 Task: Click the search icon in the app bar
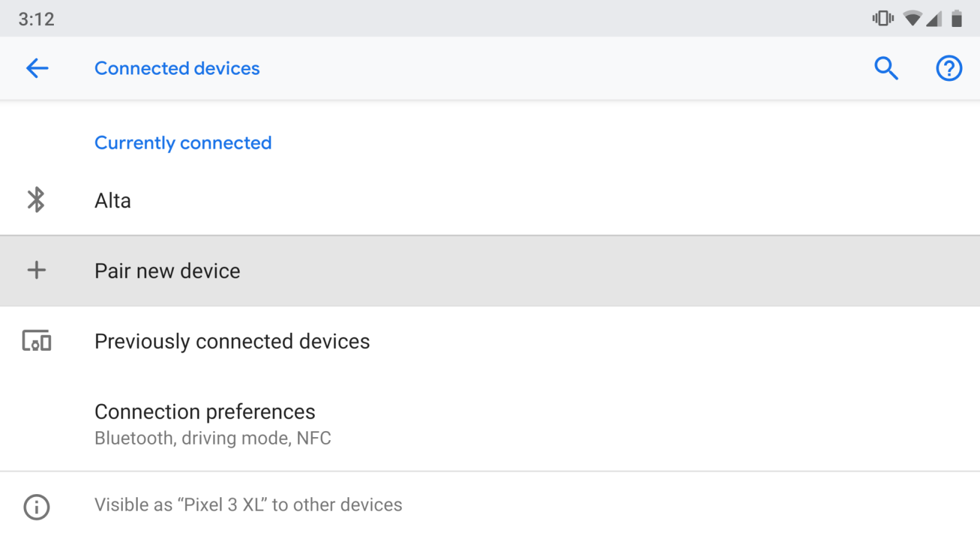coord(886,68)
